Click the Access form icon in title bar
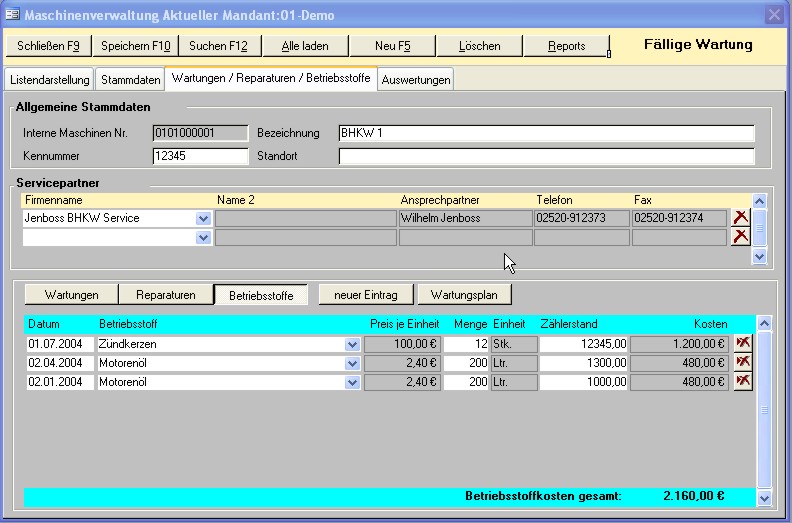 pos(13,14)
